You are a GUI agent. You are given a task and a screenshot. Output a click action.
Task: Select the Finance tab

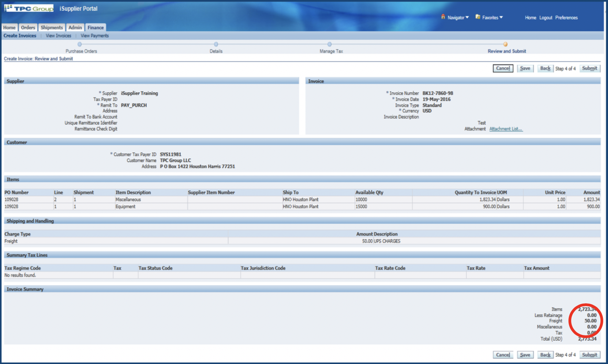point(96,28)
